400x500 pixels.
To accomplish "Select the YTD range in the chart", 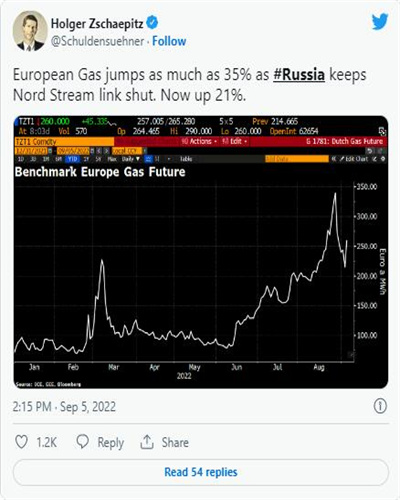I will [72, 159].
